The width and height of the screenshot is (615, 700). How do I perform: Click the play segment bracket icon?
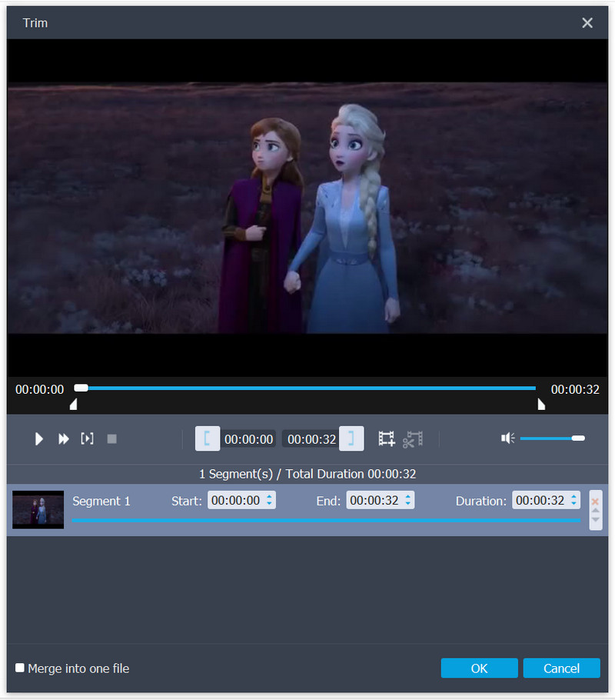(87, 438)
